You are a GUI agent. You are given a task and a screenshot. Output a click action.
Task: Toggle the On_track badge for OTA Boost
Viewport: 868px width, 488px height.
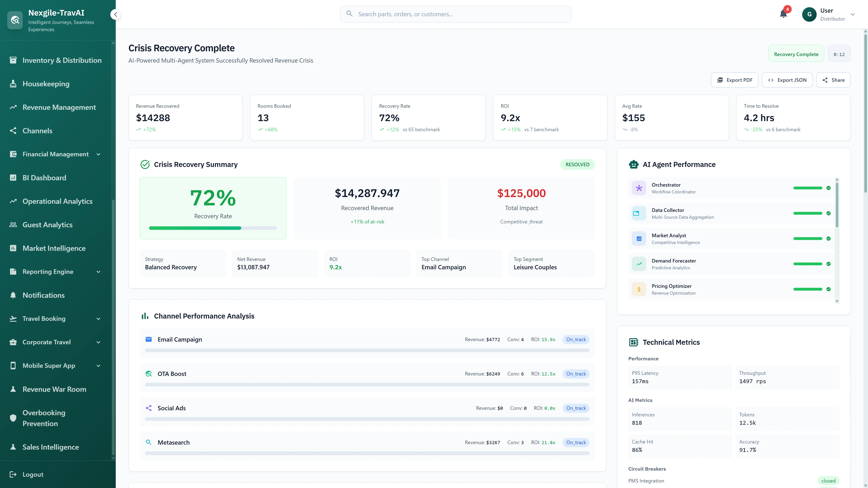pyautogui.click(x=576, y=374)
